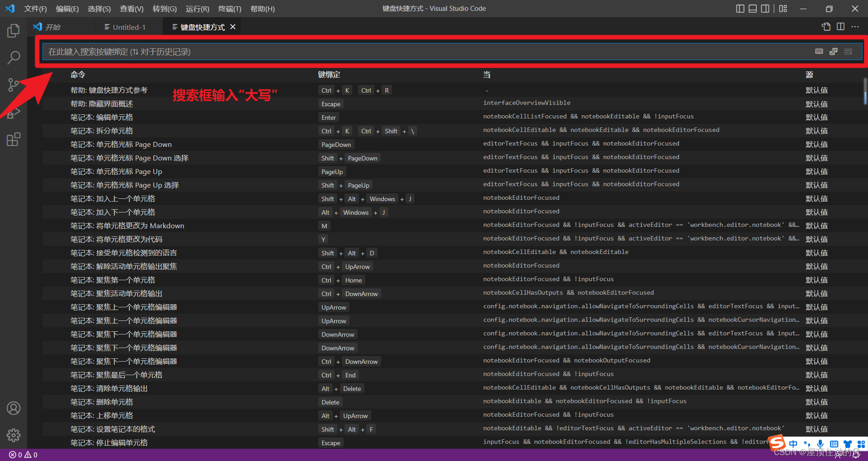Click the 键绑定 column header
The image size is (868, 461).
click(329, 75)
